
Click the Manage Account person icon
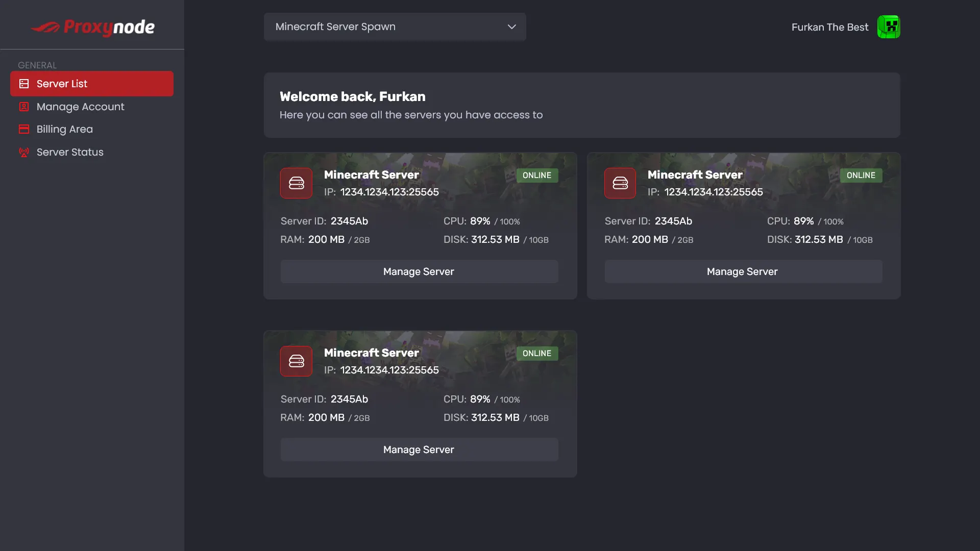[x=24, y=107]
